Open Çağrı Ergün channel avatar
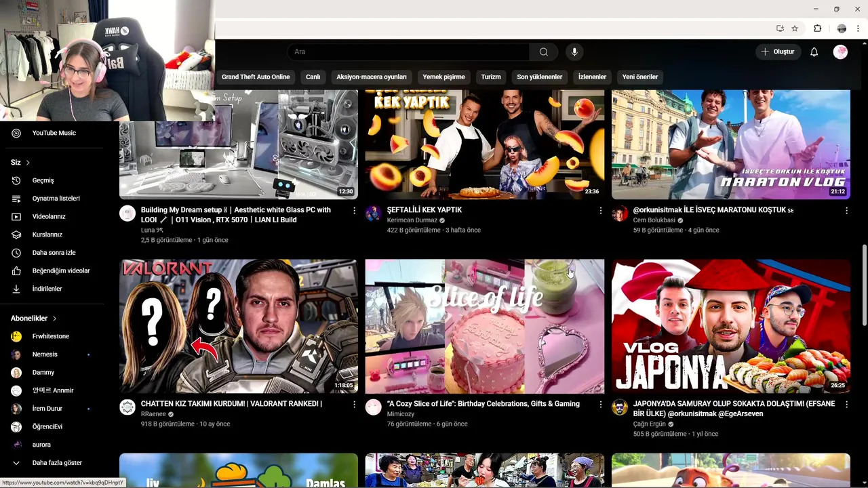Viewport: 868px width, 488px height. tap(619, 407)
